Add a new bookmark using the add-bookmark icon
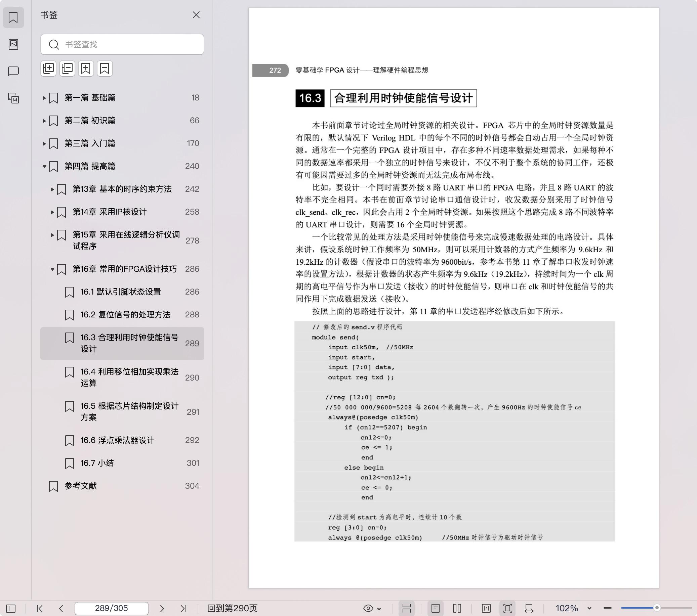Screen dimensions: 697x616 (86, 69)
